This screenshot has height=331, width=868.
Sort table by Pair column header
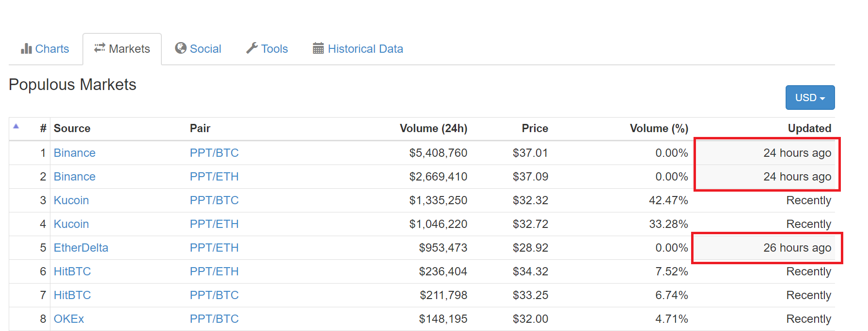click(x=200, y=128)
